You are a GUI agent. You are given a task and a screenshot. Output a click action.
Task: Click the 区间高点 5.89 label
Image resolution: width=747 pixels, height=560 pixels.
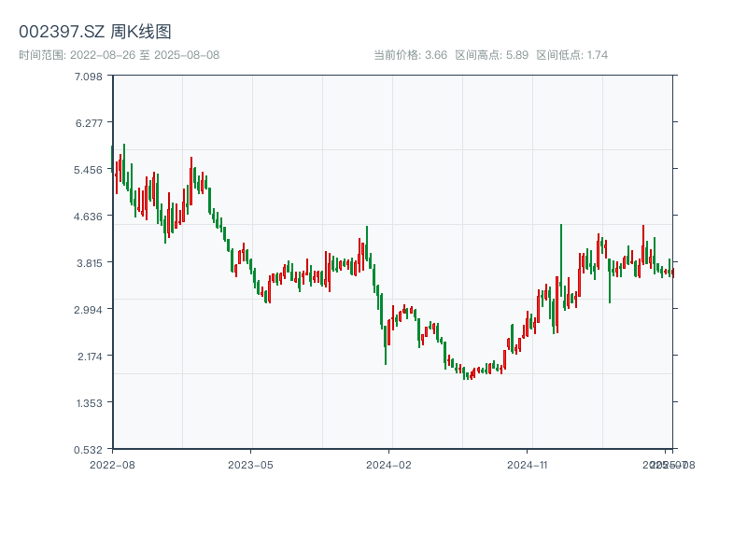pyautogui.click(x=491, y=55)
